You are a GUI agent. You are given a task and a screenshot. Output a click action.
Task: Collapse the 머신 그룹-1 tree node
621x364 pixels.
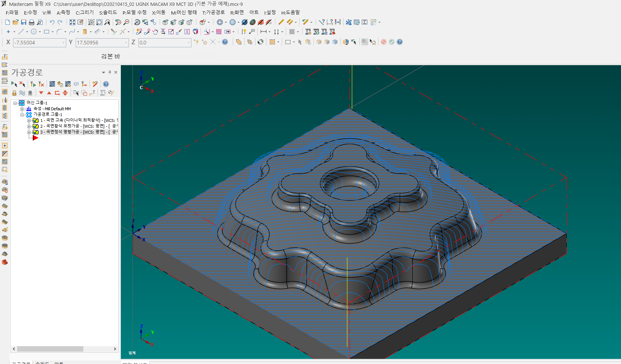pyautogui.click(x=15, y=103)
